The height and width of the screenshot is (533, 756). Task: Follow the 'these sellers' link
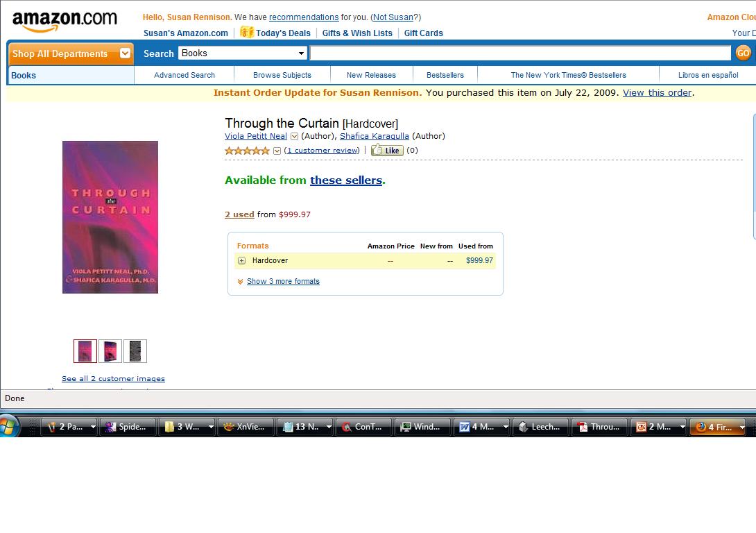(x=346, y=180)
